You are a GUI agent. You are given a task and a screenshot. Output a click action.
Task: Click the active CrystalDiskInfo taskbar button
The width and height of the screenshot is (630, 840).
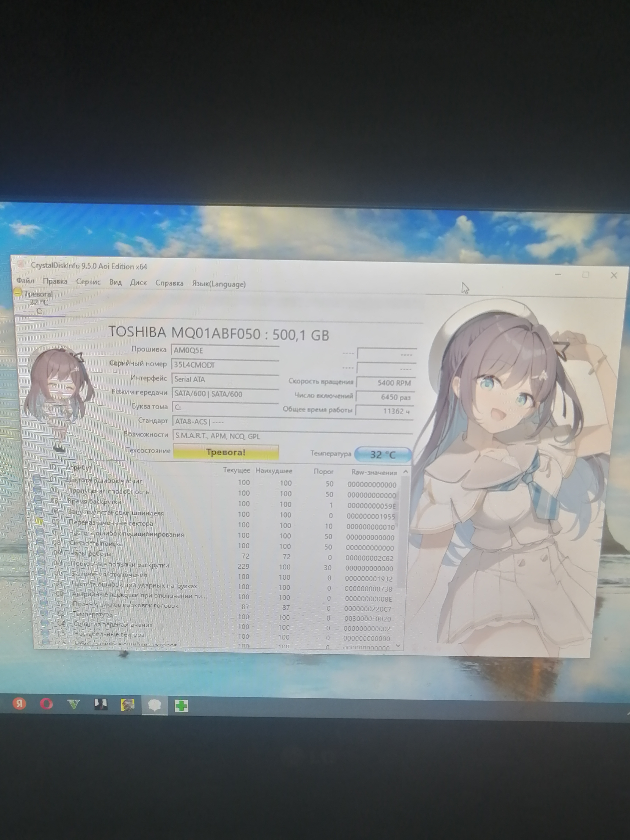tap(155, 706)
